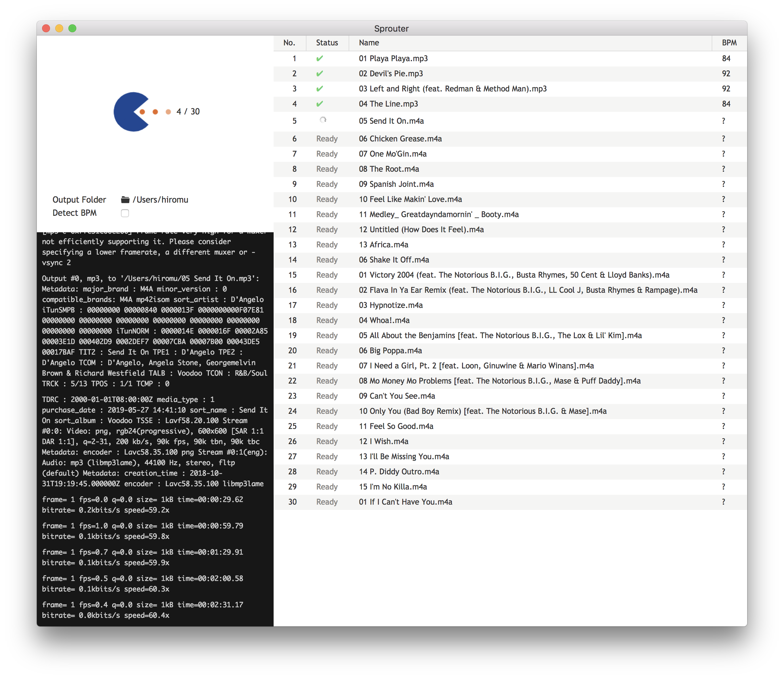Click the loading spinner on 05 Send It On.m4a
This screenshot has width=784, height=679.
(x=323, y=120)
